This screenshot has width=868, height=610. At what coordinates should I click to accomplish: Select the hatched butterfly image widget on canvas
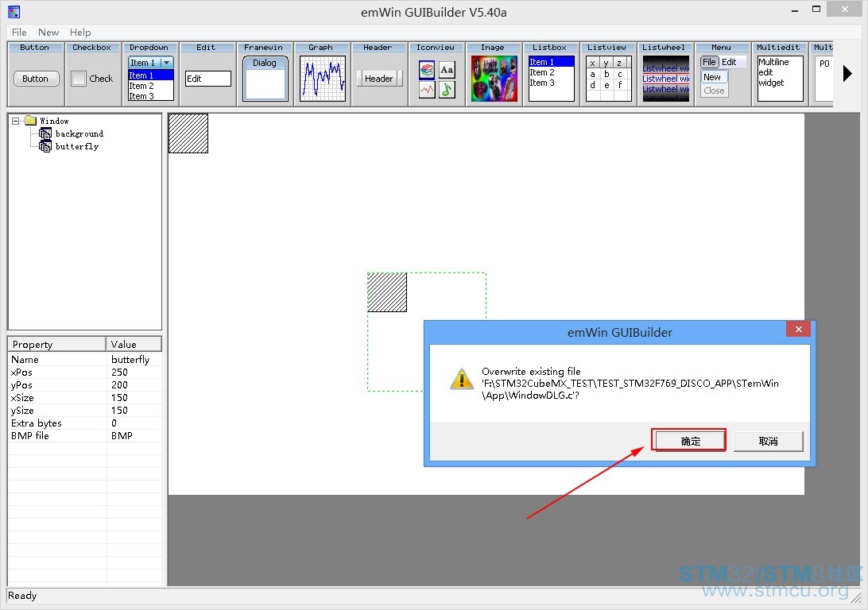(387, 292)
